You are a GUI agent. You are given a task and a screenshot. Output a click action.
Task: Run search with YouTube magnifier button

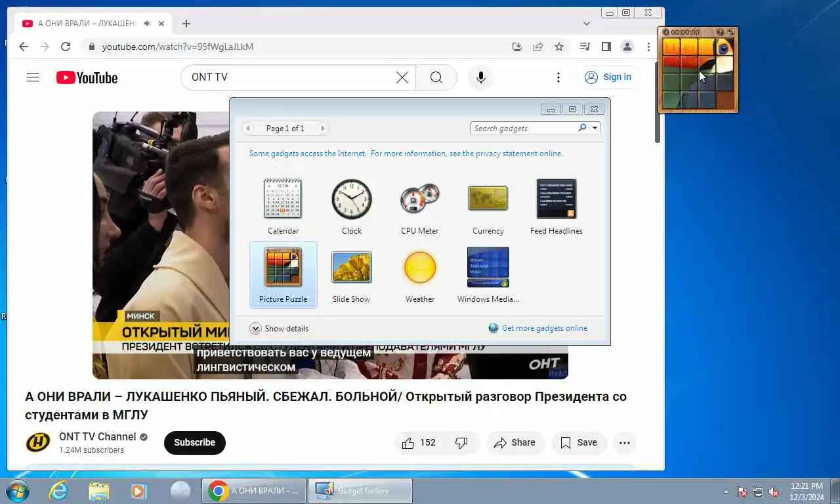pyautogui.click(x=436, y=77)
